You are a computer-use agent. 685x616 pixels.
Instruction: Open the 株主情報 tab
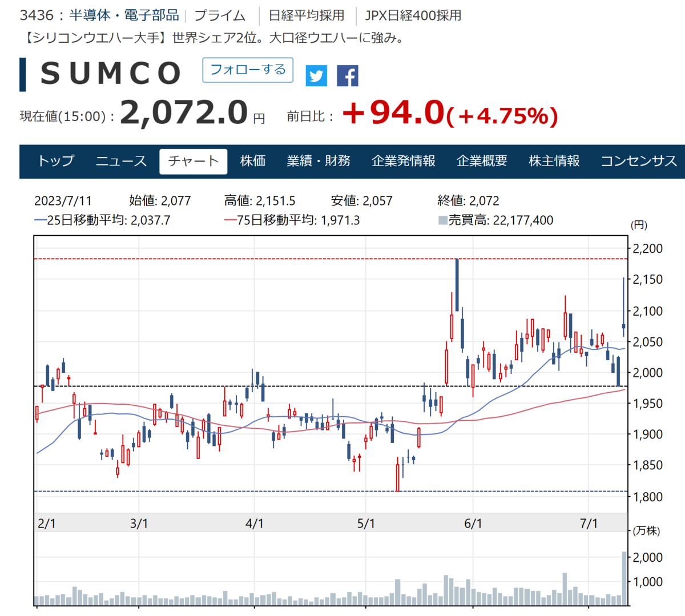[x=554, y=162]
